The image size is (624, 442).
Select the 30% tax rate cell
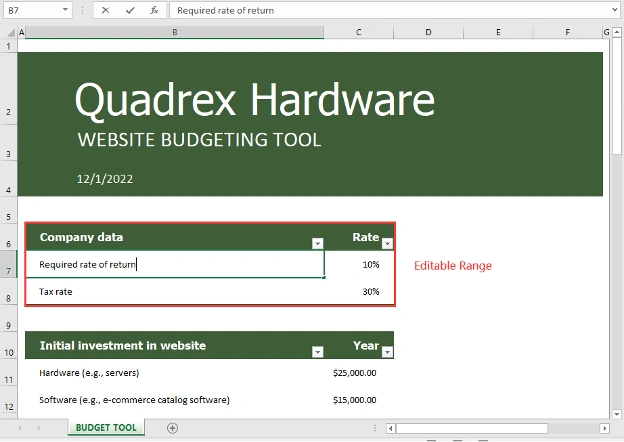(x=359, y=292)
